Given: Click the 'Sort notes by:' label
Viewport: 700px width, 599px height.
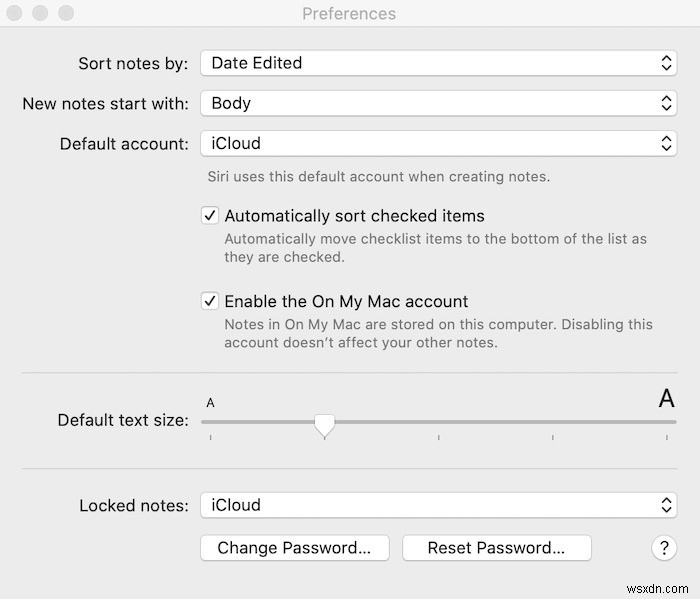Looking at the screenshot, I should pyautogui.click(x=133, y=63).
